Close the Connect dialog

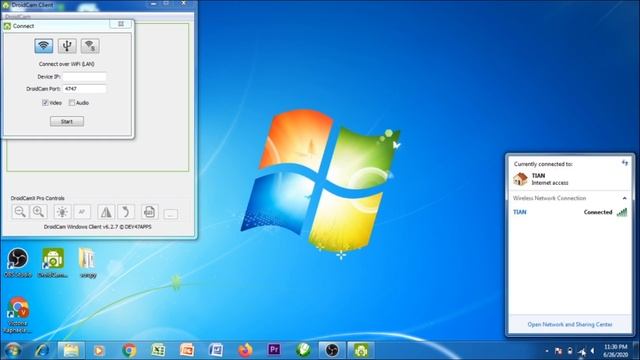[121, 24]
